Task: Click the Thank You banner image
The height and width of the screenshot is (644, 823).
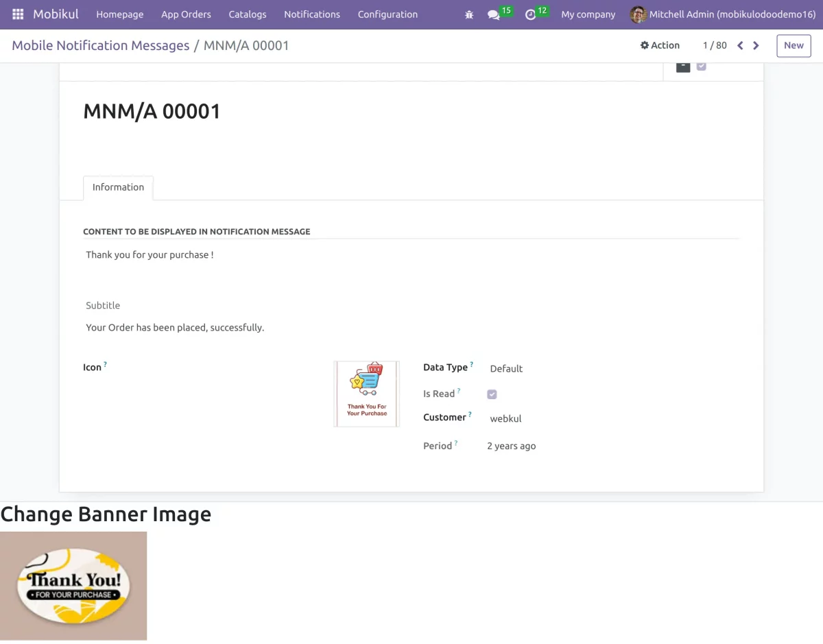Action: [73, 586]
